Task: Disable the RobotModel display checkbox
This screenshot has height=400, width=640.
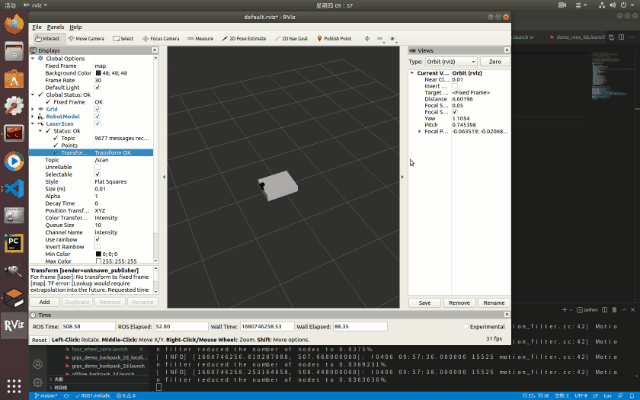Action: coord(97,116)
